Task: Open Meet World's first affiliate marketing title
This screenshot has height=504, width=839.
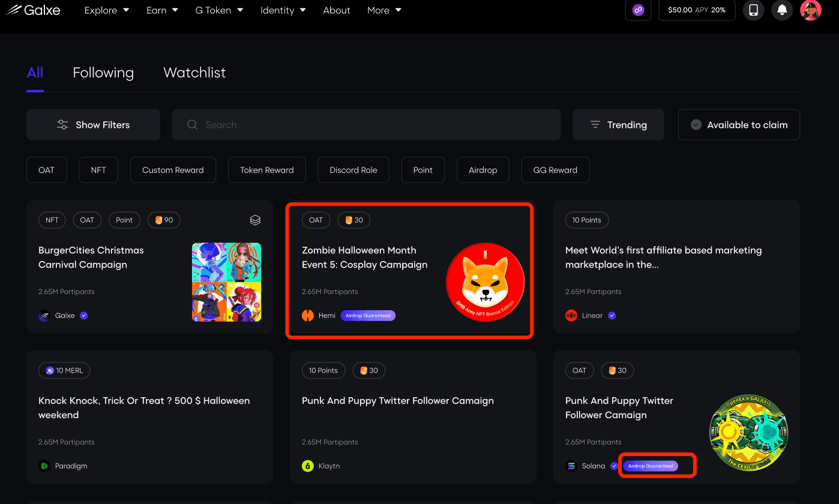Action: pos(664,257)
